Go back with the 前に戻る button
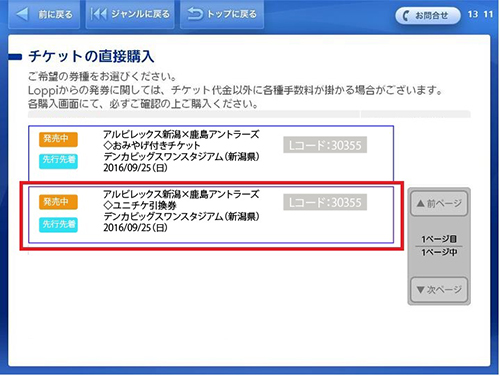 pyautogui.click(x=44, y=14)
